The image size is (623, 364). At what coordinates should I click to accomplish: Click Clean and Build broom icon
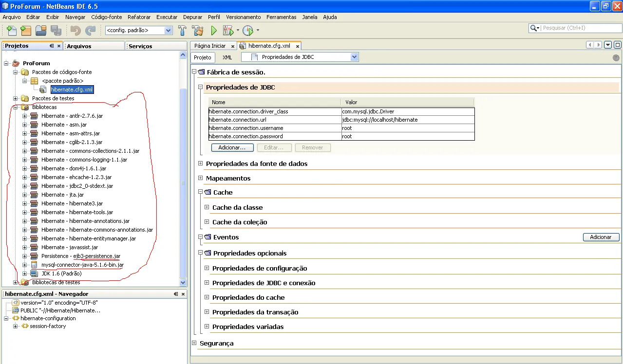197,31
